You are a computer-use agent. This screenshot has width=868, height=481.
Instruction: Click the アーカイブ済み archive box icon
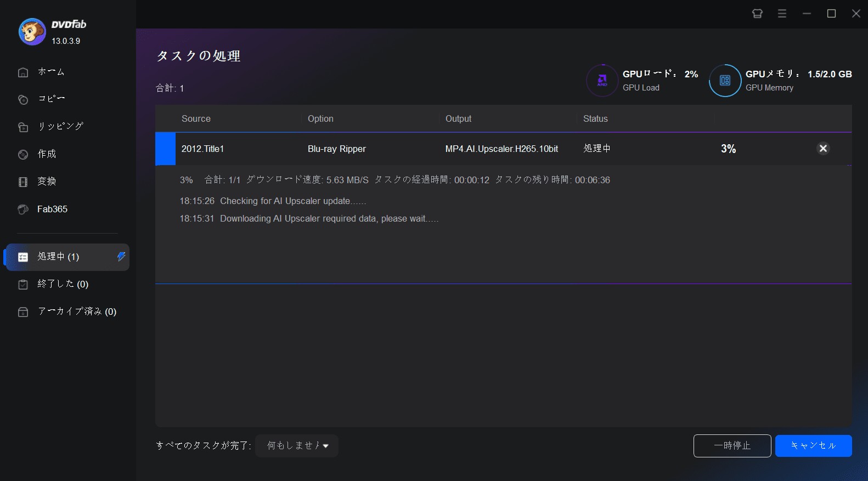coord(23,312)
